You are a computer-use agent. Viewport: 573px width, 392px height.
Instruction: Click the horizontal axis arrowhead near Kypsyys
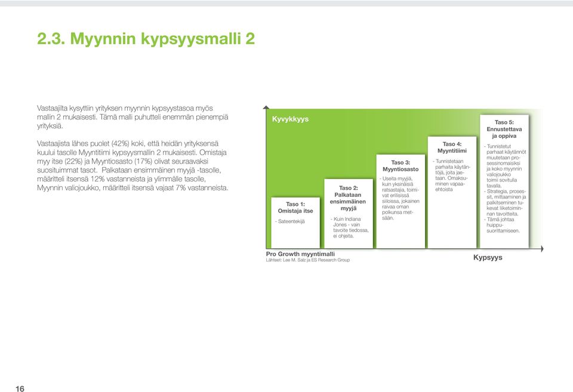[542, 249]
